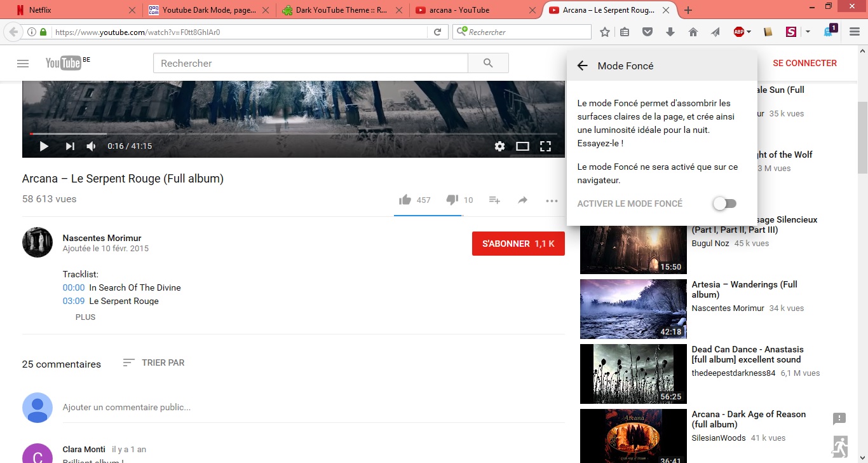Switch to arcana - YouTube tab

coord(477,10)
